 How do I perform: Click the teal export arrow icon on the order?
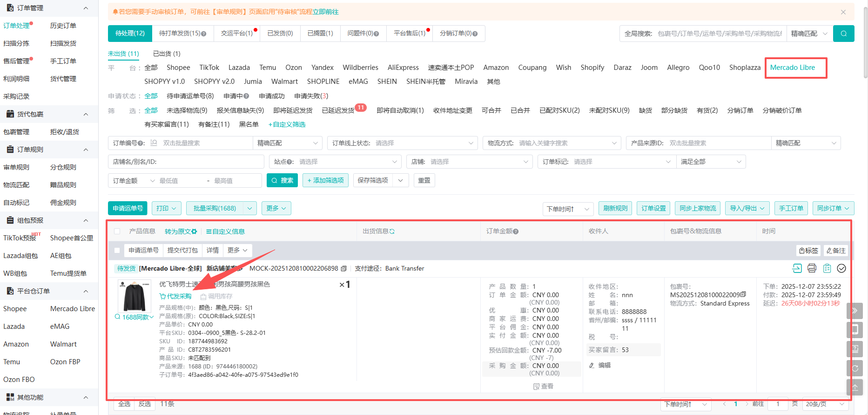point(797,268)
